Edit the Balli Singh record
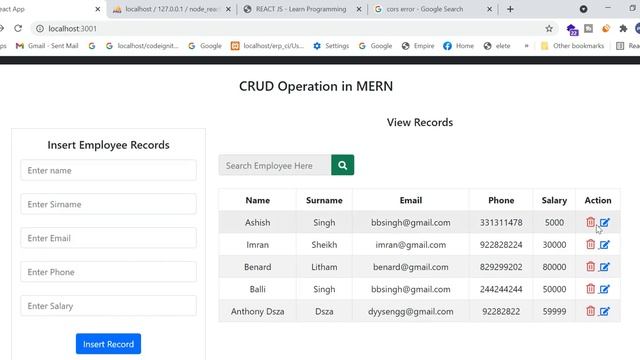Screen dimensions: 640x360 tap(604, 289)
